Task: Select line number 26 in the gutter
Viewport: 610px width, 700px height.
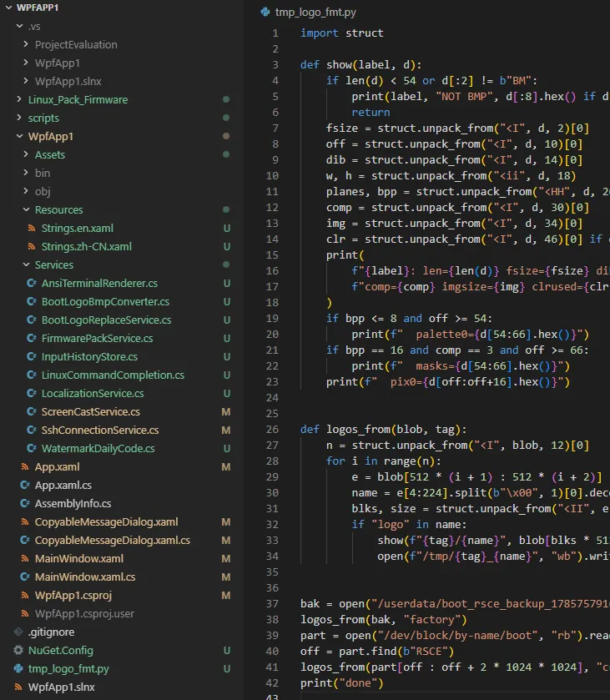Action: point(272,430)
